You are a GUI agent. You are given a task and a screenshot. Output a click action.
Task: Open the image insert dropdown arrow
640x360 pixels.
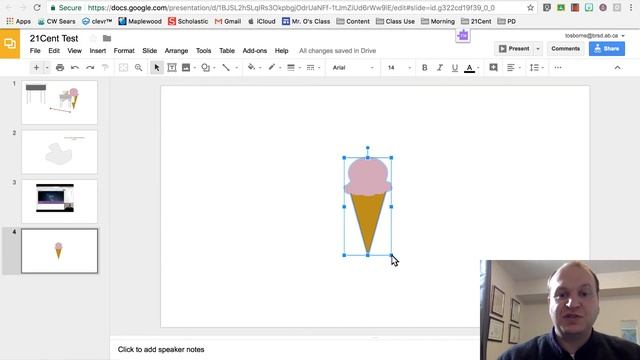click(195, 68)
